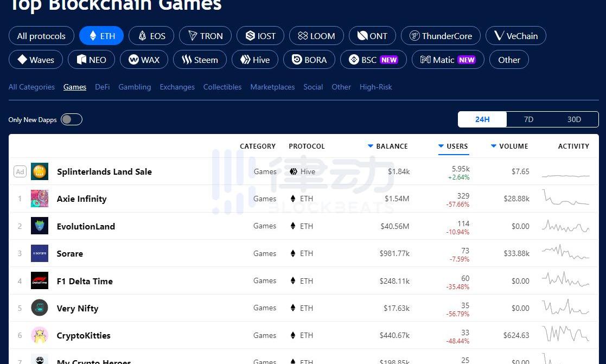The width and height of the screenshot is (606, 364).
Task: Click the Sorare logo icon
Action: (40, 253)
